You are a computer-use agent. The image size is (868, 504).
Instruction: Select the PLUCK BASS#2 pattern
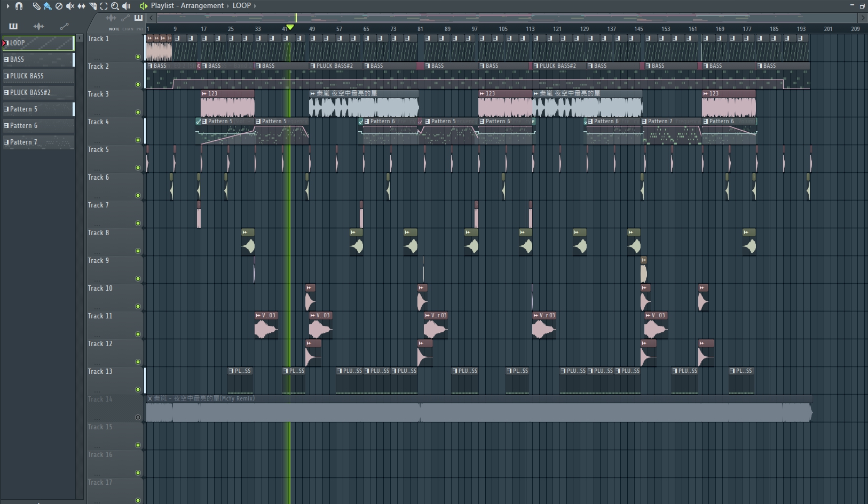[x=38, y=92]
